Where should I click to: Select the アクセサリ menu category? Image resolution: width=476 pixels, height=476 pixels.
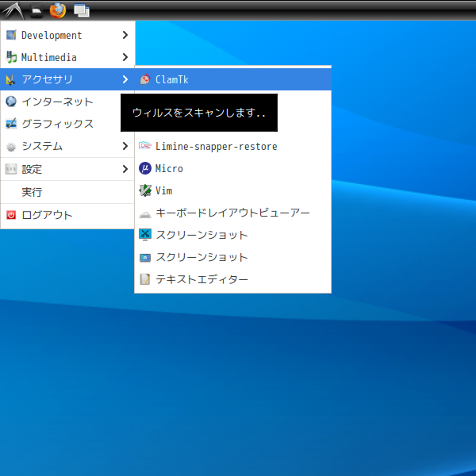coord(67,79)
